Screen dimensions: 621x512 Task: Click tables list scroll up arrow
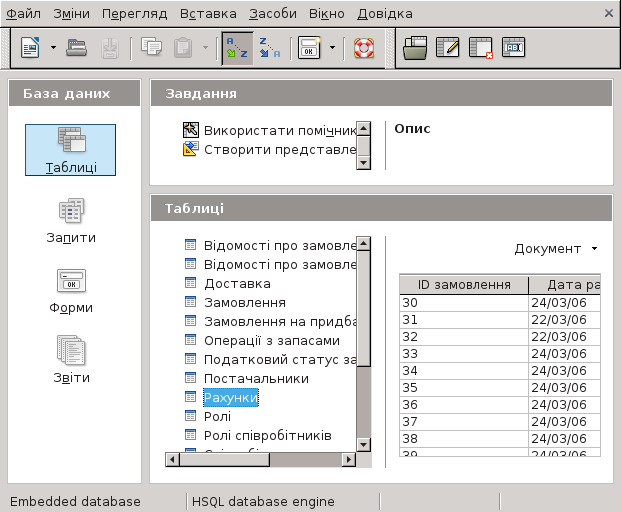click(x=364, y=244)
